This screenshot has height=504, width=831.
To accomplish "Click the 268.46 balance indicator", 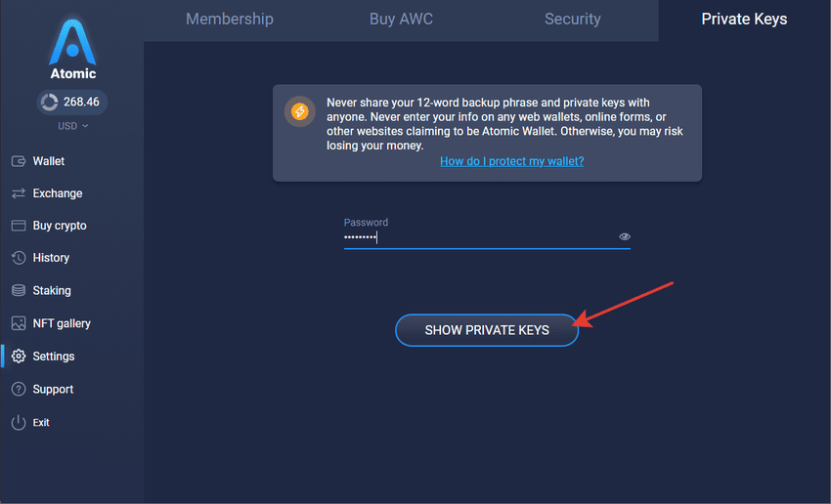I will click(71, 102).
